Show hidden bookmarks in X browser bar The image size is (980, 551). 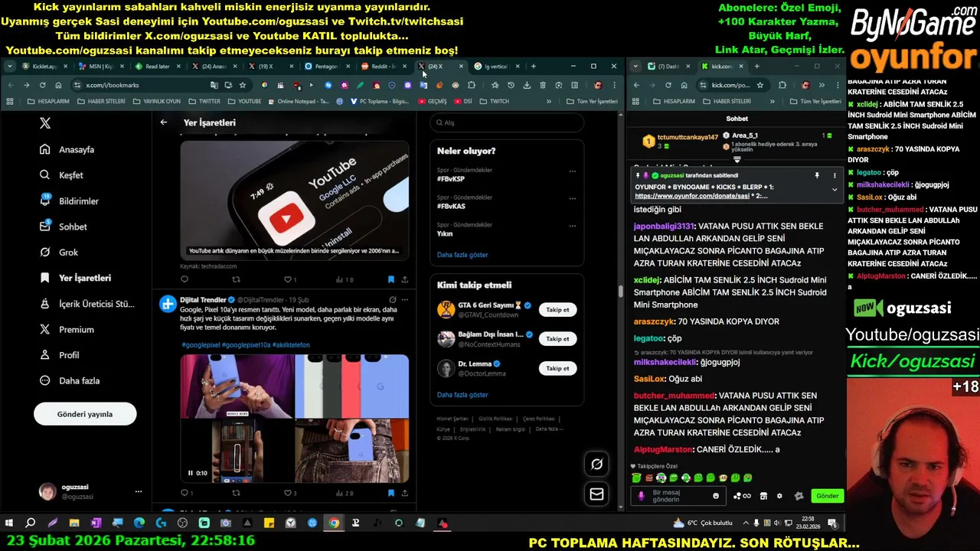(x=548, y=101)
